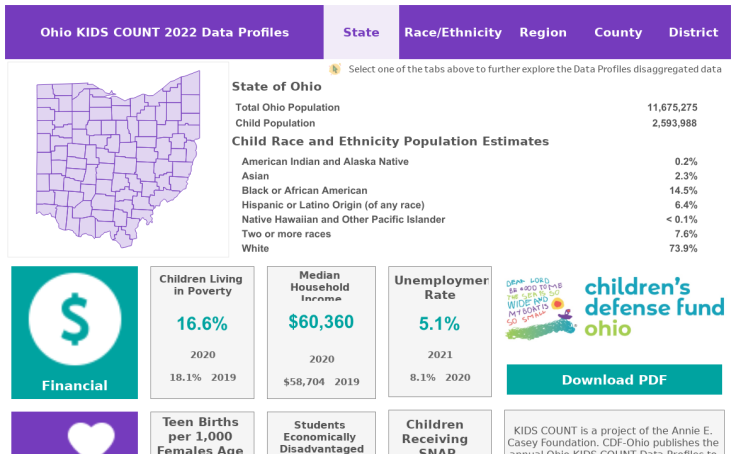Click the Unemployment Rate card

tap(440, 331)
